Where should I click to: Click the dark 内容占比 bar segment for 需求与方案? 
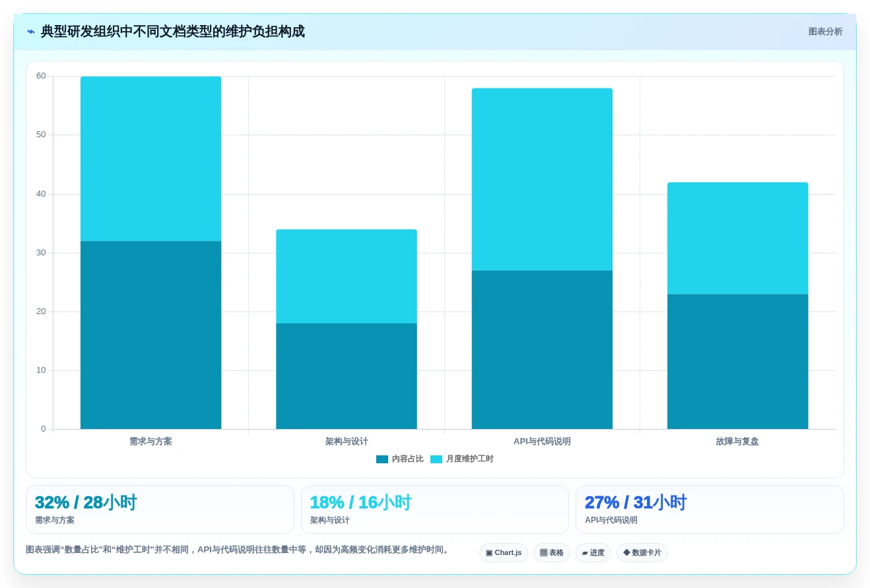click(x=151, y=335)
